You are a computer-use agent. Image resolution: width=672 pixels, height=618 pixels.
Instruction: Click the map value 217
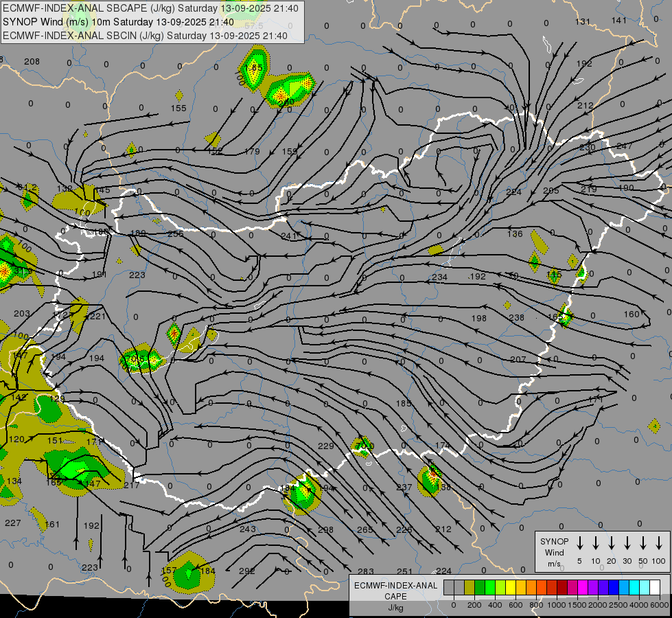pos(132,485)
